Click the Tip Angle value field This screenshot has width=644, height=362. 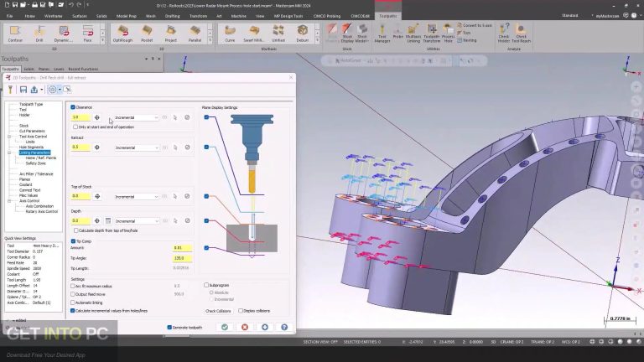(x=182, y=258)
